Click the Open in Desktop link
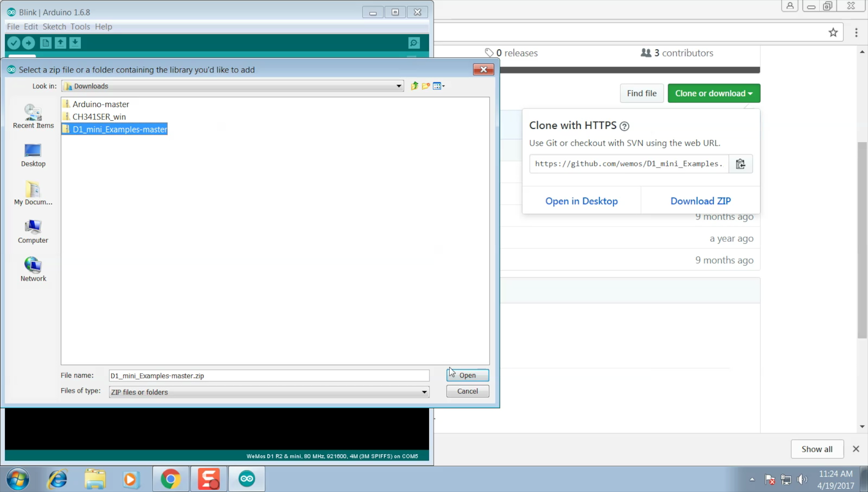The height and width of the screenshot is (492, 868). coord(581,201)
